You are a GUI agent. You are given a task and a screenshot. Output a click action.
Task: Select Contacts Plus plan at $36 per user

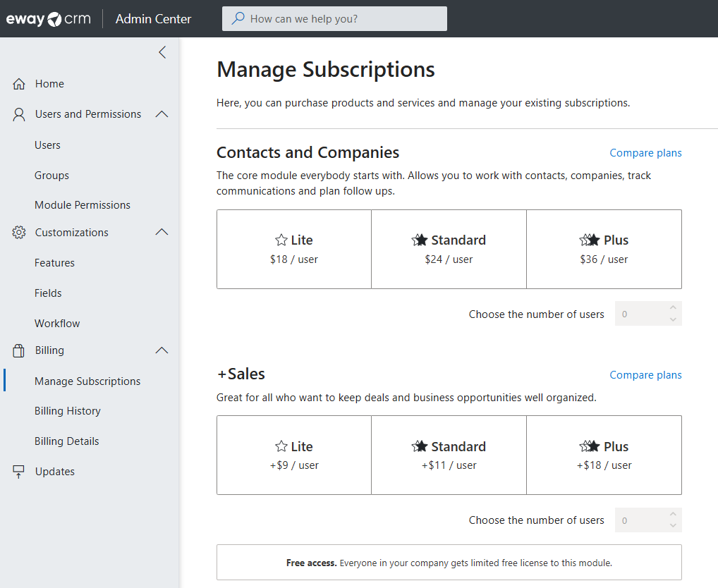pos(604,250)
